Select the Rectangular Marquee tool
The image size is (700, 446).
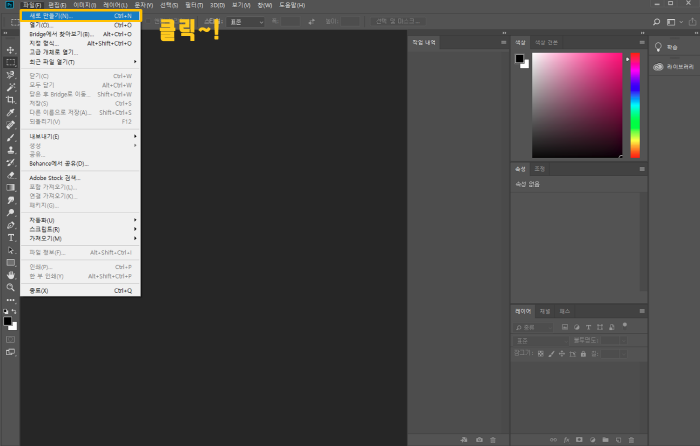pos(10,63)
